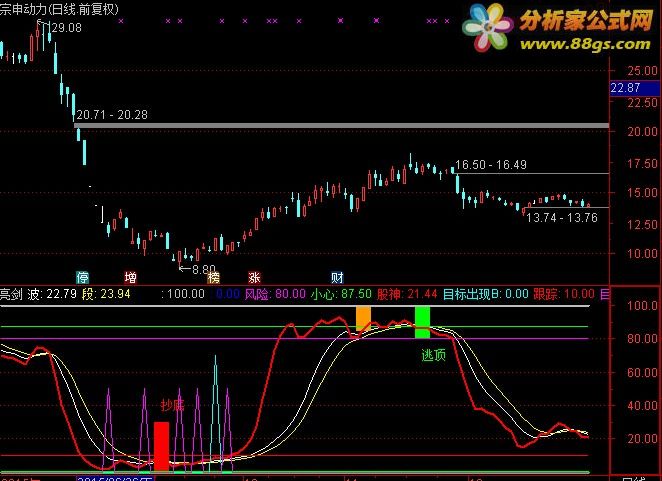
Task: Select the 波: 22.79 indicator value
Action: tap(52, 294)
